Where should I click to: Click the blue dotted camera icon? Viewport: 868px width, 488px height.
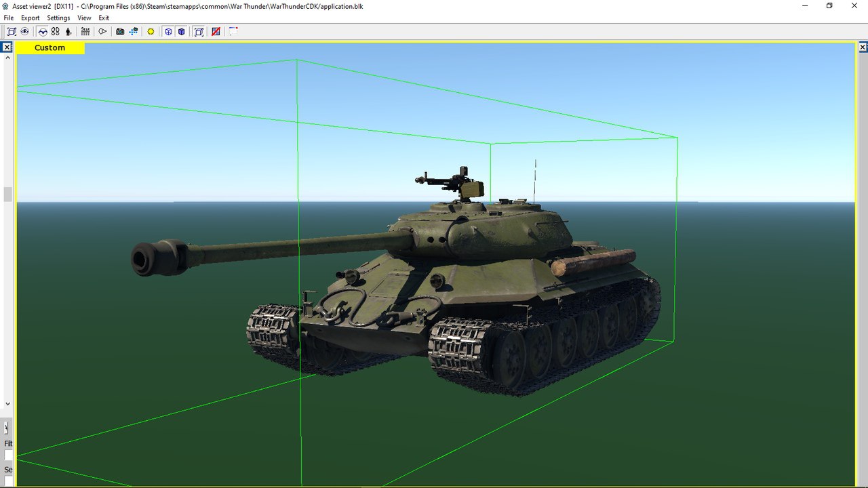click(134, 31)
